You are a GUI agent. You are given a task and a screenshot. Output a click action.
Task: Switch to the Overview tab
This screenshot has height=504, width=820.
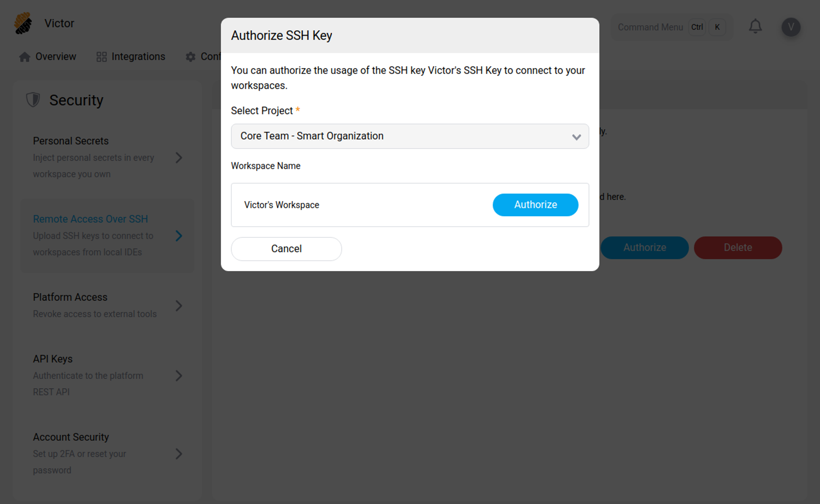click(55, 57)
